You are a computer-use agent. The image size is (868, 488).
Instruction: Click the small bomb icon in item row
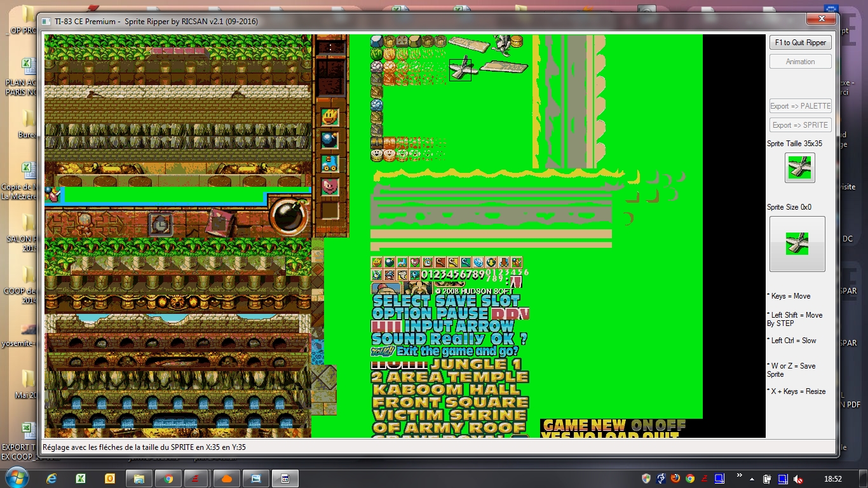(390, 262)
